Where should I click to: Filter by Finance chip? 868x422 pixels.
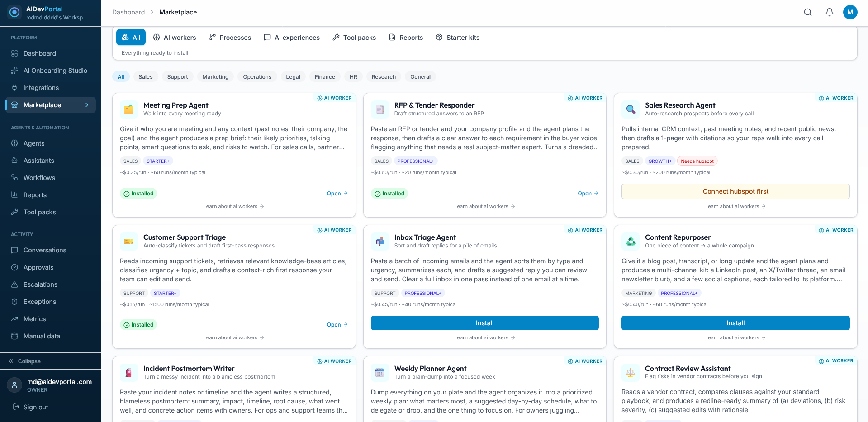pos(325,77)
